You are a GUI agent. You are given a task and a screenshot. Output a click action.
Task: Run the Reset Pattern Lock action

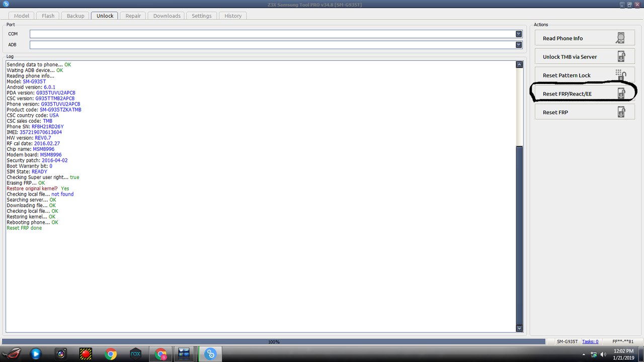pos(585,75)
